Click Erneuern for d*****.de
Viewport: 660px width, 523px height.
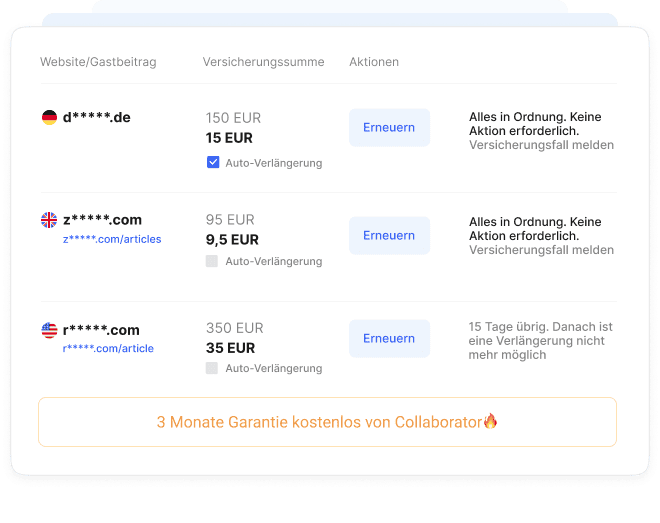pos(389,127)
